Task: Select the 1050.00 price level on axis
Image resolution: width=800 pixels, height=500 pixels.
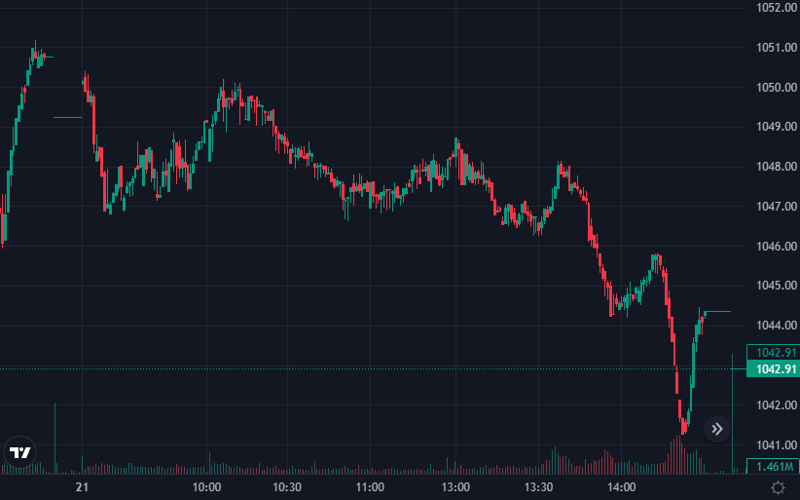Action: click(x=775, y=87)
